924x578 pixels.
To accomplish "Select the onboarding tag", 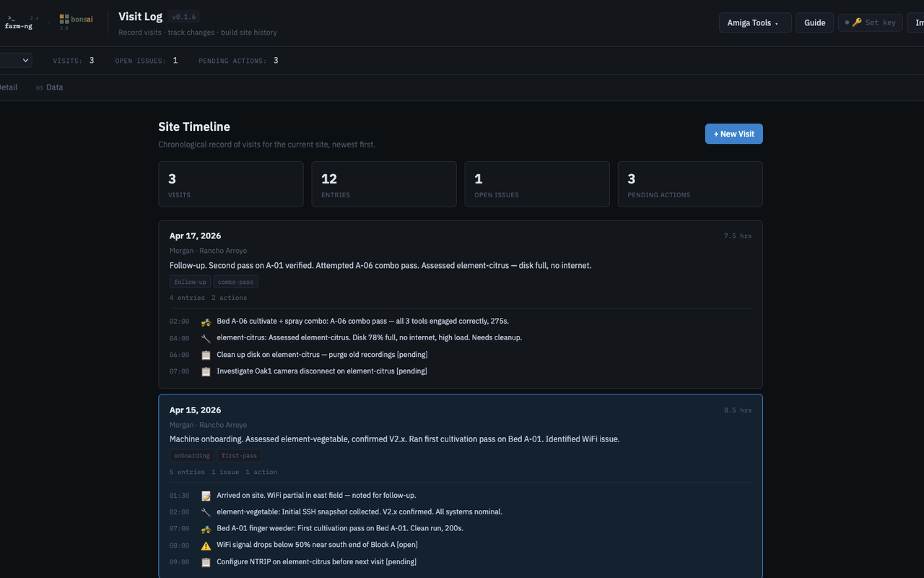I will tap(191, 456).
